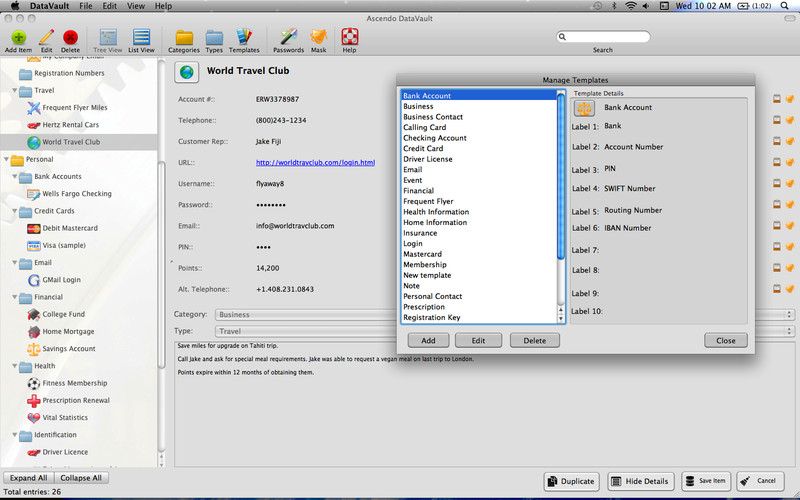Image resolution: width=800 pixels, height=500 pixels.
Task: Click the Delete item toolbar icon
Action: click(70, 37)
